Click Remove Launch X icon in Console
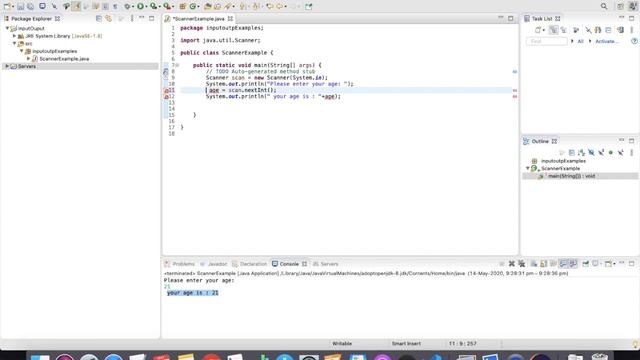Viewport: 640px width, 360px height. 511,264
